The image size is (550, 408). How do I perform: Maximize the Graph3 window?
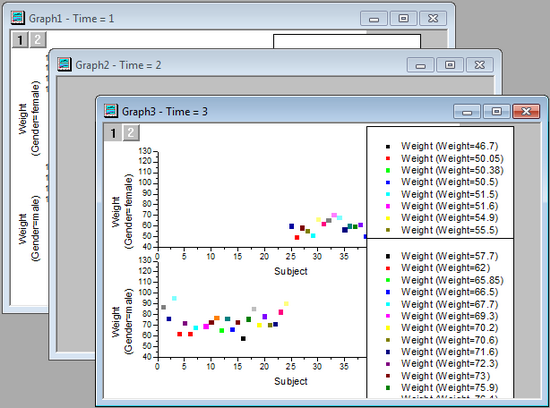point(497,112)
